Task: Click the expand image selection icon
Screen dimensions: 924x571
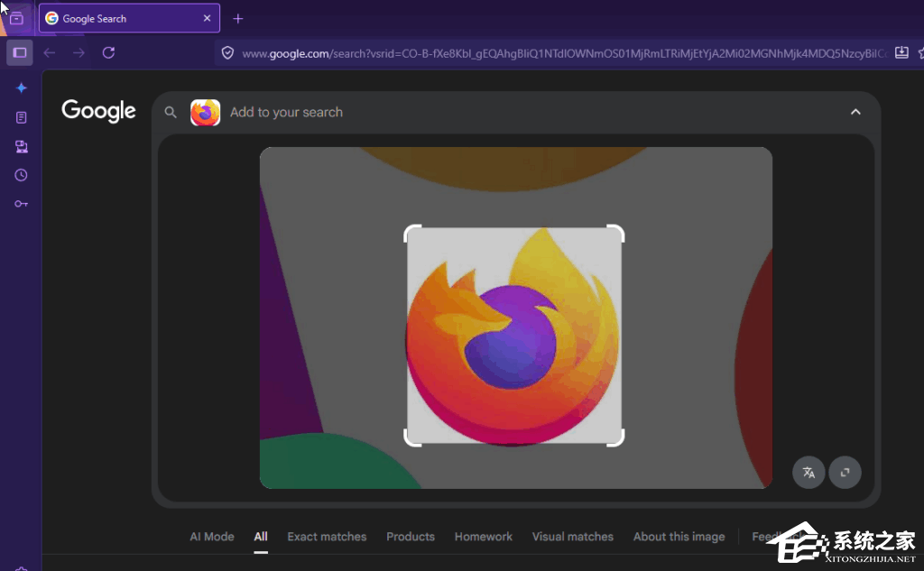Action: (845, 472)
